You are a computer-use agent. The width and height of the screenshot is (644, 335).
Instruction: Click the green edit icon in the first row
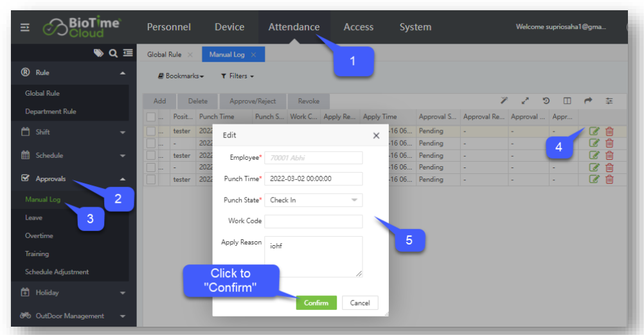pos(595,132)
